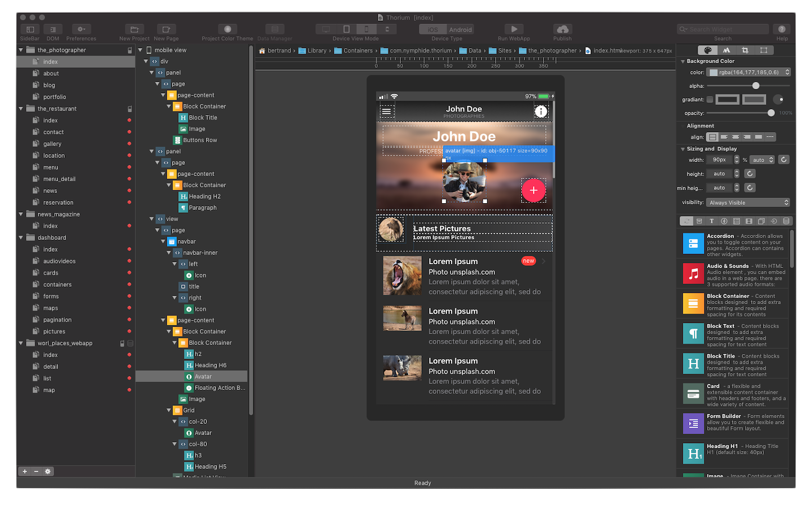Open the visibility Always Visible dropdown
Screen dimensions: 812x508
748,203
